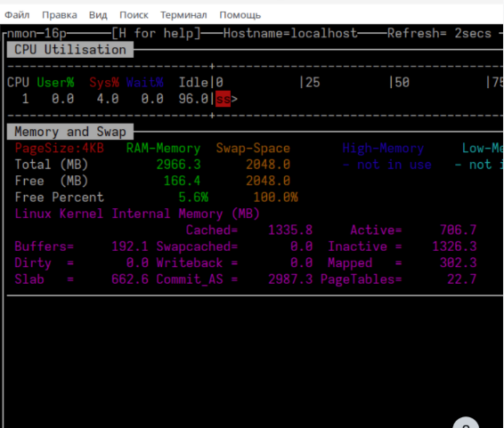Open the Помощь menu
Image resolution: width=504 pixels, height=428 pixels.
click(240, 15)
